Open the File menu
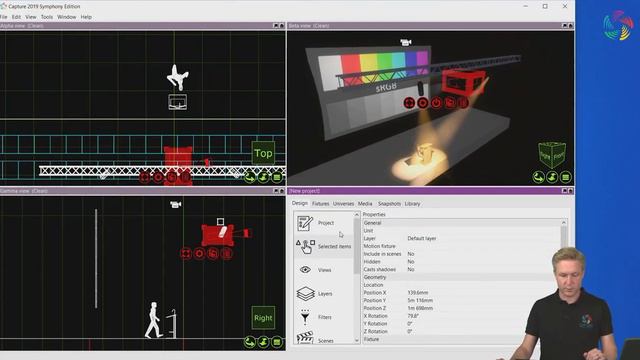 coord(4,17)
